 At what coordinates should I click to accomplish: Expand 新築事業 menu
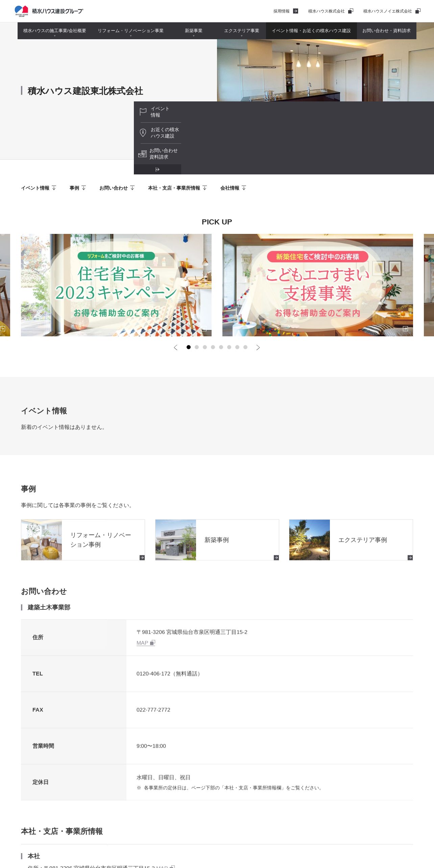pyautogui.click(x=194, y=31)
